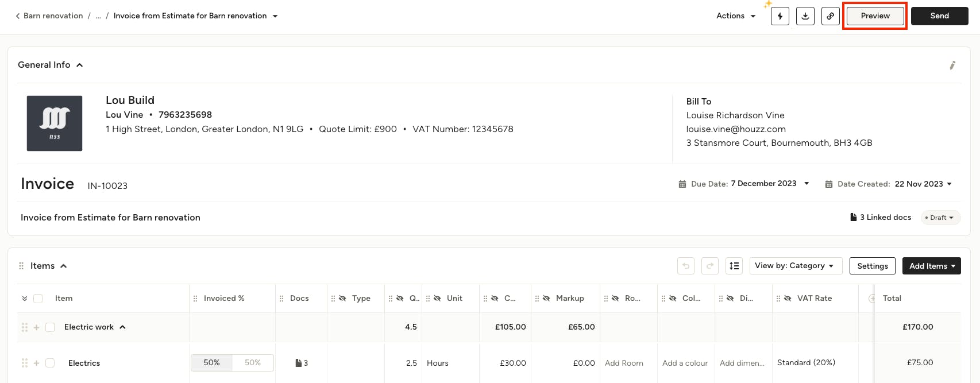Click the 3 Linked docs document icon
Viewport: 980px width, 383px height.
[x=854, y=217]
